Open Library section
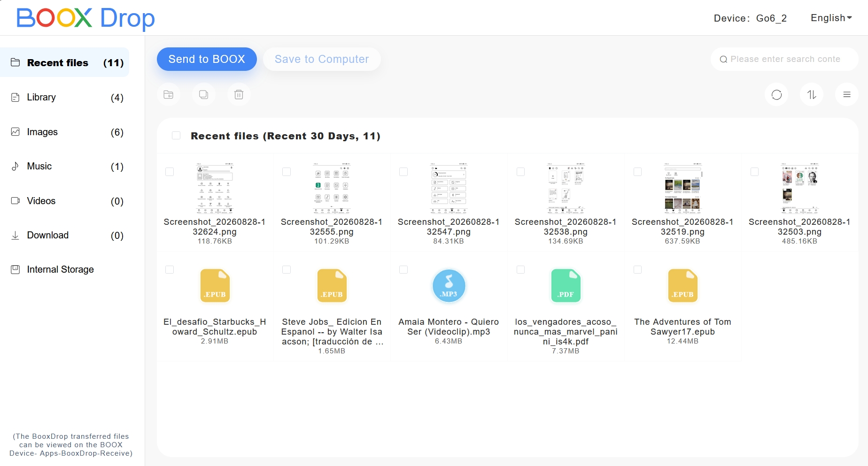This screenshot has width=868, height=466. (x=65, y=97)
